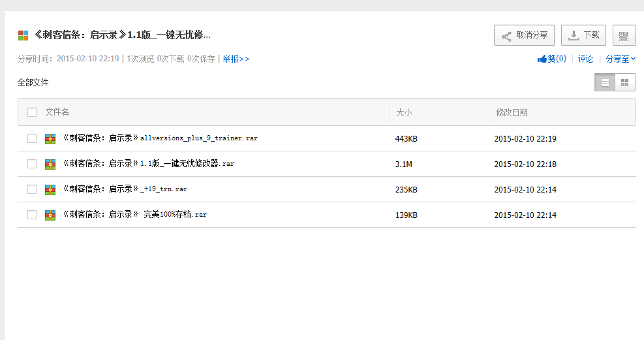Sort by the 文件名 column header
The image size is (644, 340).
point(57,112)
